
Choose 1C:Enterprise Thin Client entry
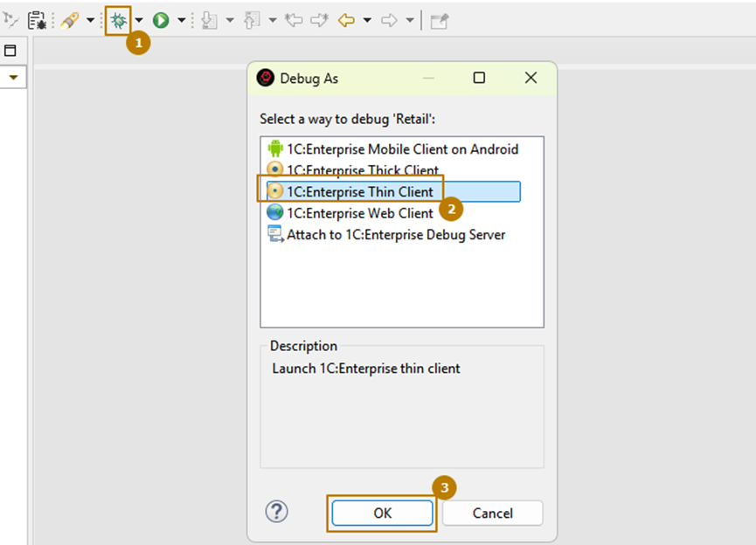pos(360,191)
